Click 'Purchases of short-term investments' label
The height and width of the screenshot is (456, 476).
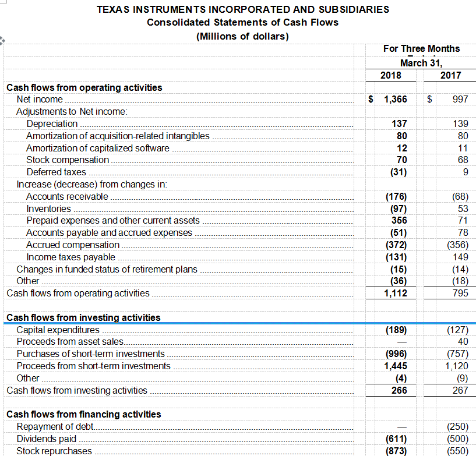[x=90, y=354]
